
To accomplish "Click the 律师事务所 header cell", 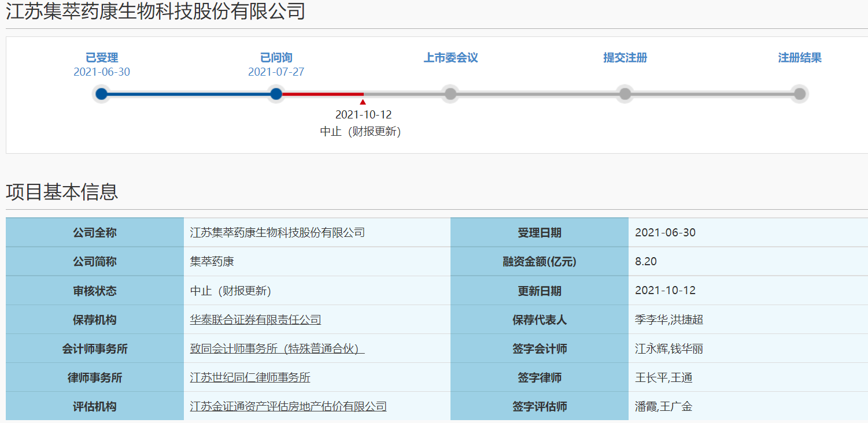I will click(x=95, y=377).
